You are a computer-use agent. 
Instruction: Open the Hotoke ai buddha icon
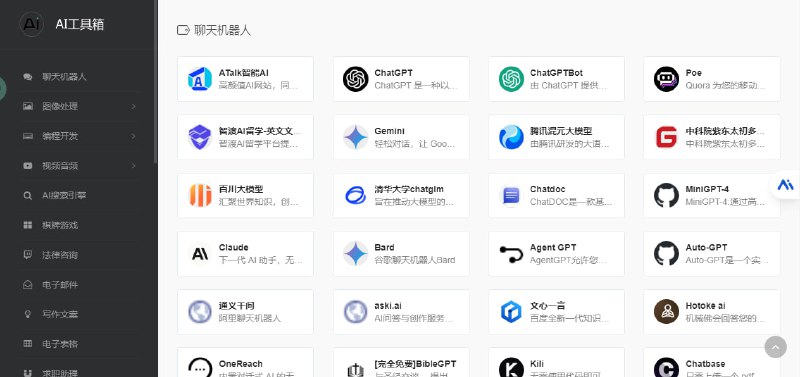click(x=666, y=312)
